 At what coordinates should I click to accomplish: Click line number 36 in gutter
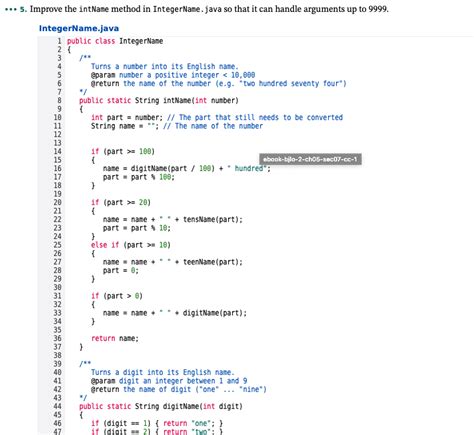(57, 338)
